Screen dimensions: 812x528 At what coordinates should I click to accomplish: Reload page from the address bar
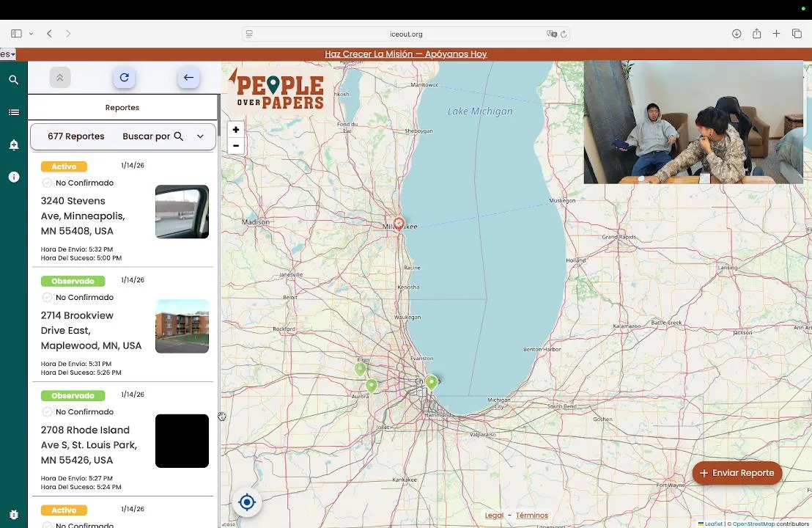pyautogui.click(x=564, y=34)
